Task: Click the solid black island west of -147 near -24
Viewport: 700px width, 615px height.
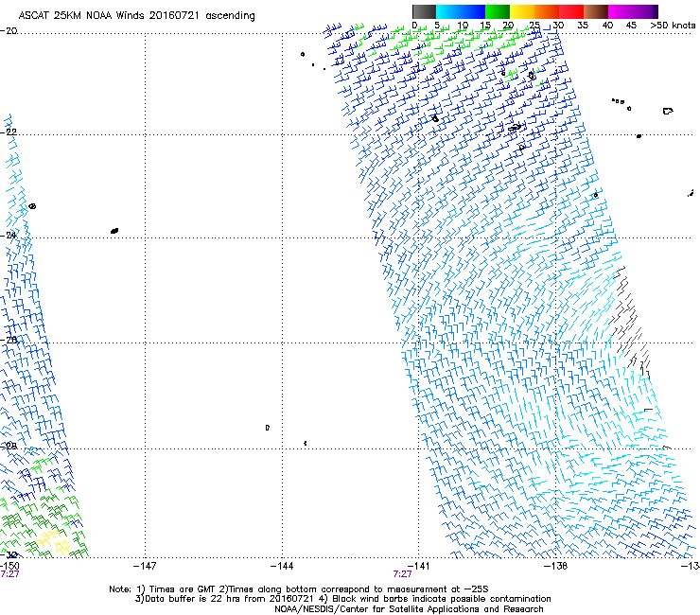Action: pos(114,231)
